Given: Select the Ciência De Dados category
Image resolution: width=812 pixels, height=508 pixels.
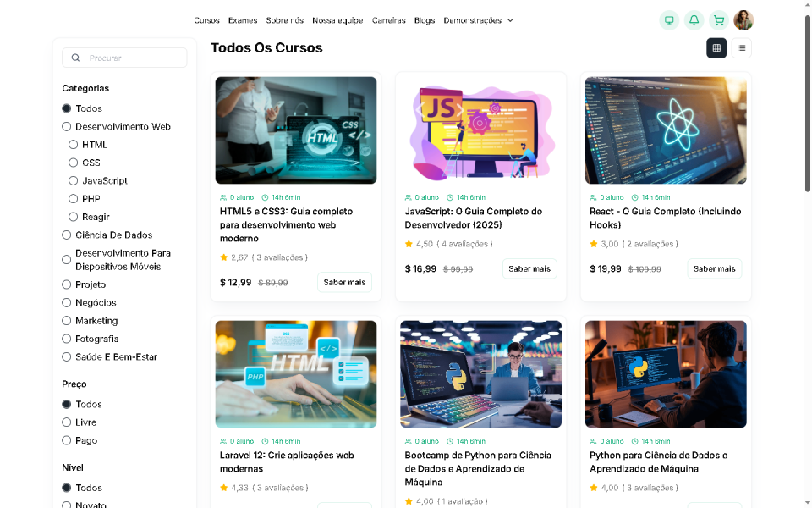Looking at the screenshot, I should coord(67,235).
